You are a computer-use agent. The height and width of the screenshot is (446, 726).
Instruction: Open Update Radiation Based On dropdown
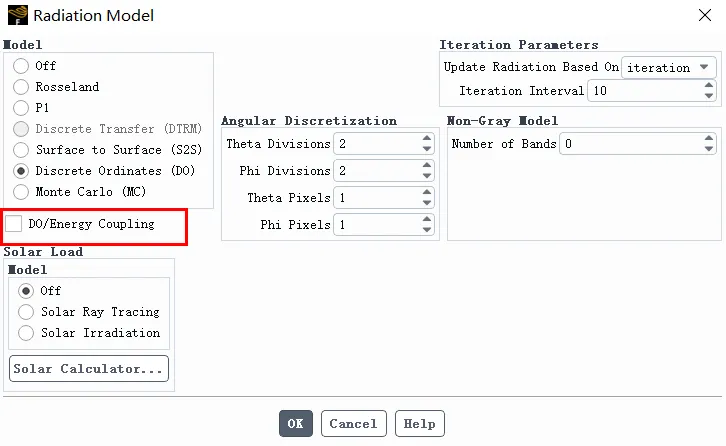click(x=669, y=68)
